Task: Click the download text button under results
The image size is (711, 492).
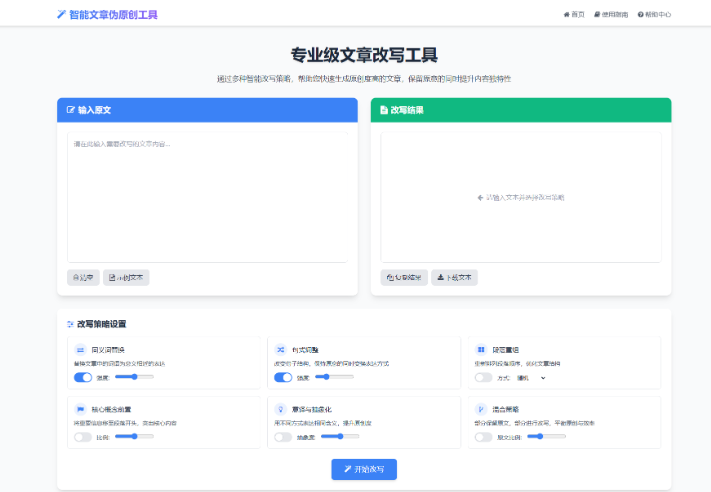Action: (x=455, y=277)
